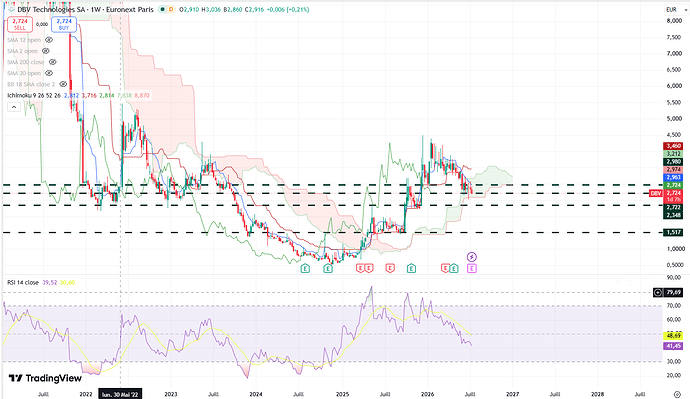The width and height of the screenshot is (690, 399).
Task: Click the yellow 48,69 RSI average label
Action: click(673, 336)
